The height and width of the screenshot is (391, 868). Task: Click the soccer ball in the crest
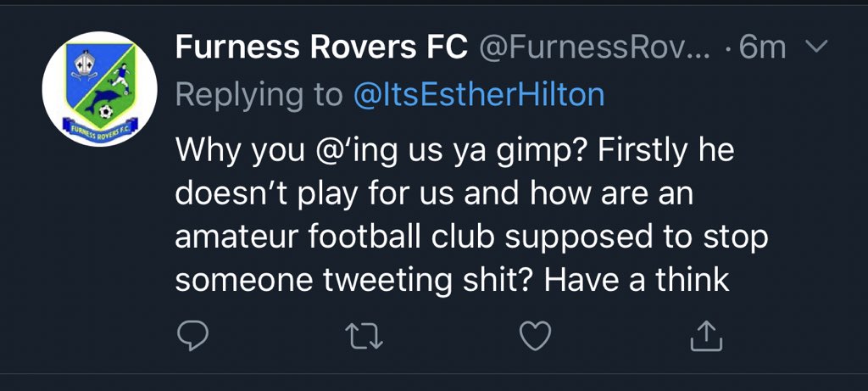click(105, 111)
